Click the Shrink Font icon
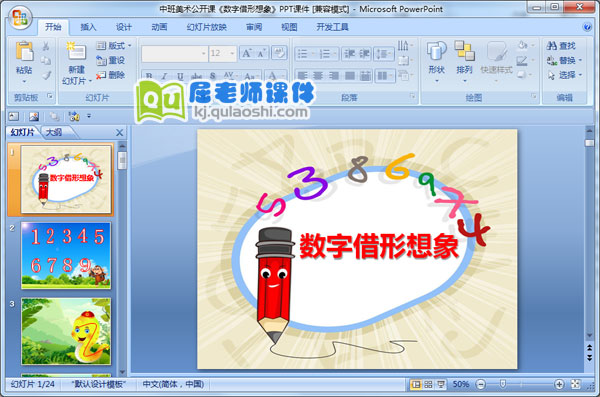Viewport: 600px width, 397px height. pos(262,53)
